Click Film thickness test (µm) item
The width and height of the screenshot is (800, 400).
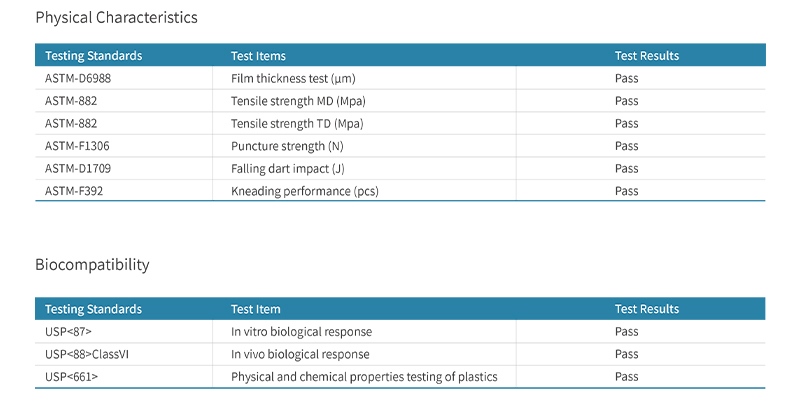(x=293, y=79)
